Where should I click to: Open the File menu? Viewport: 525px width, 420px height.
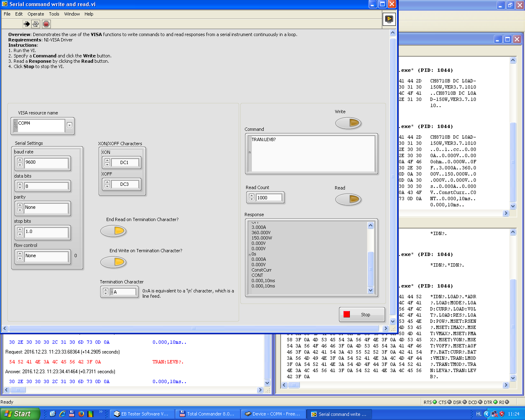click(7, 14)
